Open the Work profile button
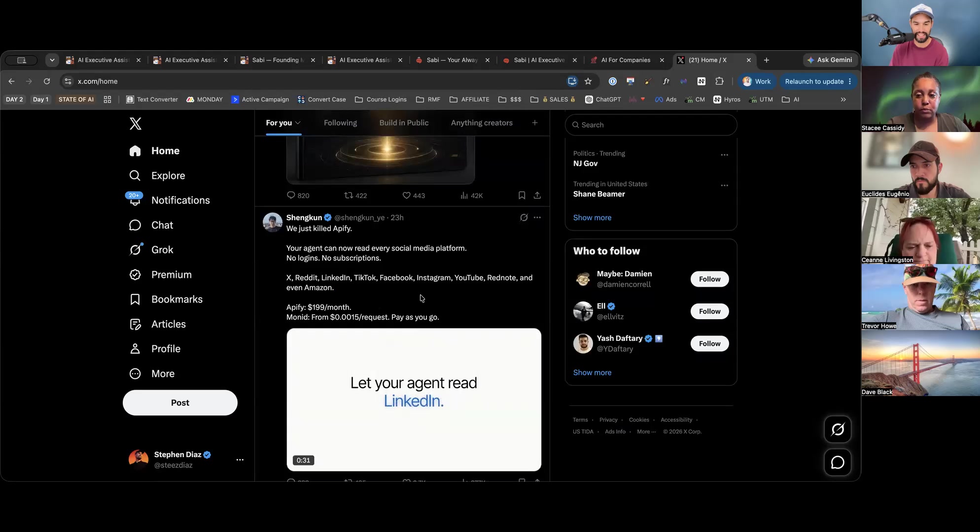The height and width of the screenshot is (532, 980). click(757, 82)
